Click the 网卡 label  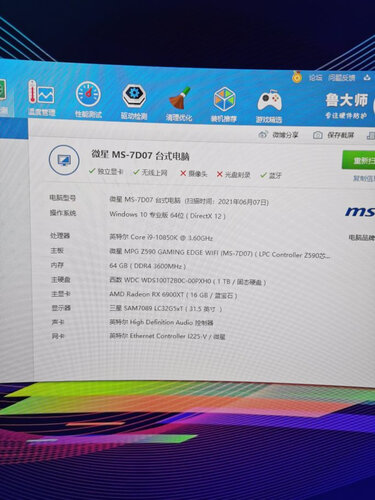58,336
